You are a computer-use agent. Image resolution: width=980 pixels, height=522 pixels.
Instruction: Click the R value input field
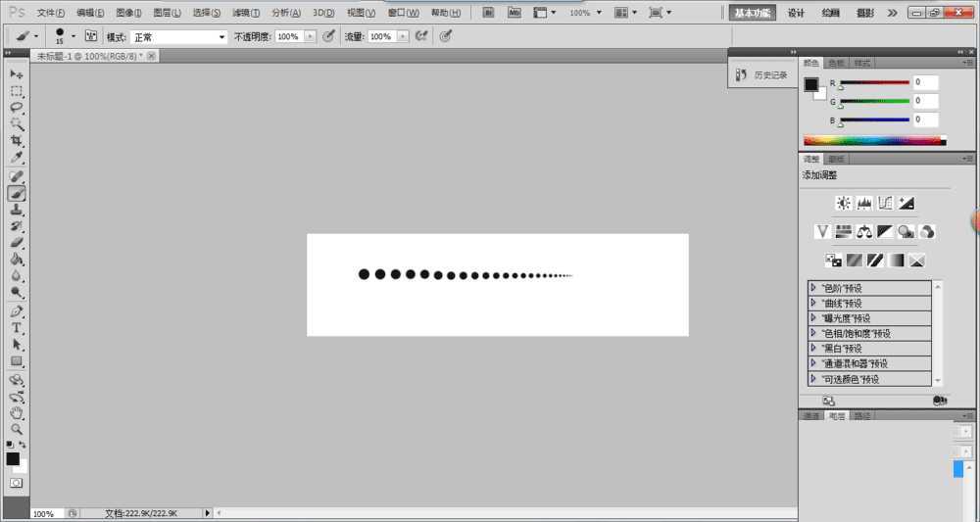(x=925, y=83)
